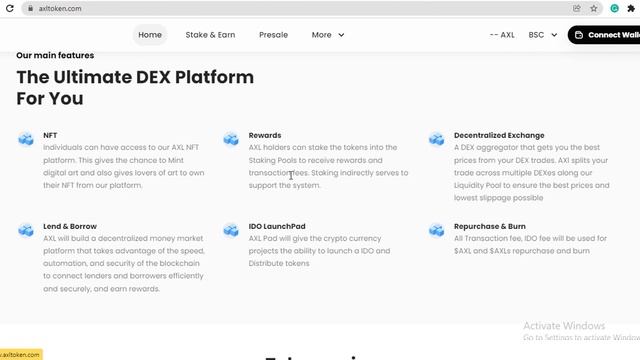The width and height of the screenshot is (640, 360).
Task: Go to the Home tab
Action: click(x=150, y=35)
